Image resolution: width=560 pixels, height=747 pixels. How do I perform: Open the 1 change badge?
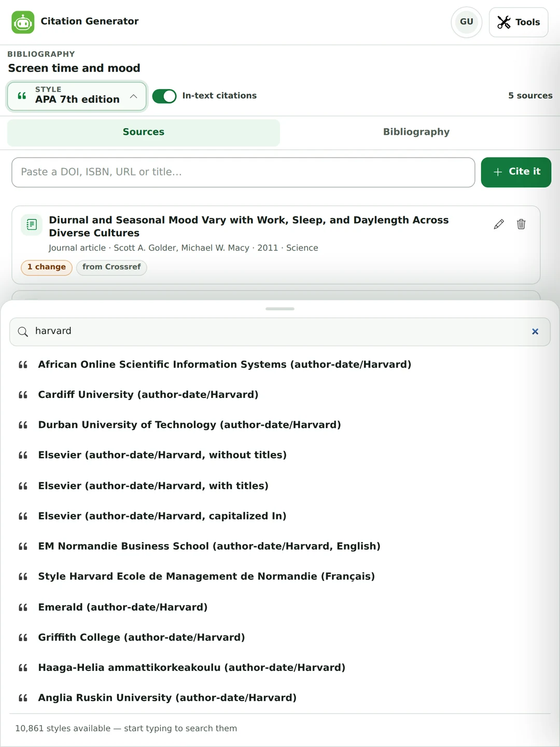coord(47,267)
